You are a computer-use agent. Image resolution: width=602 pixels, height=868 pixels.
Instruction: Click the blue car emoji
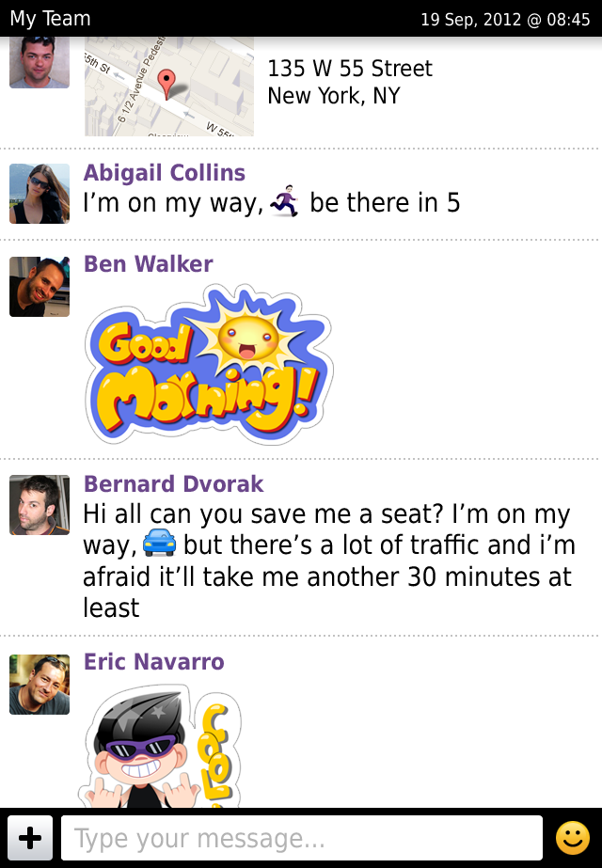coord(160,544)
